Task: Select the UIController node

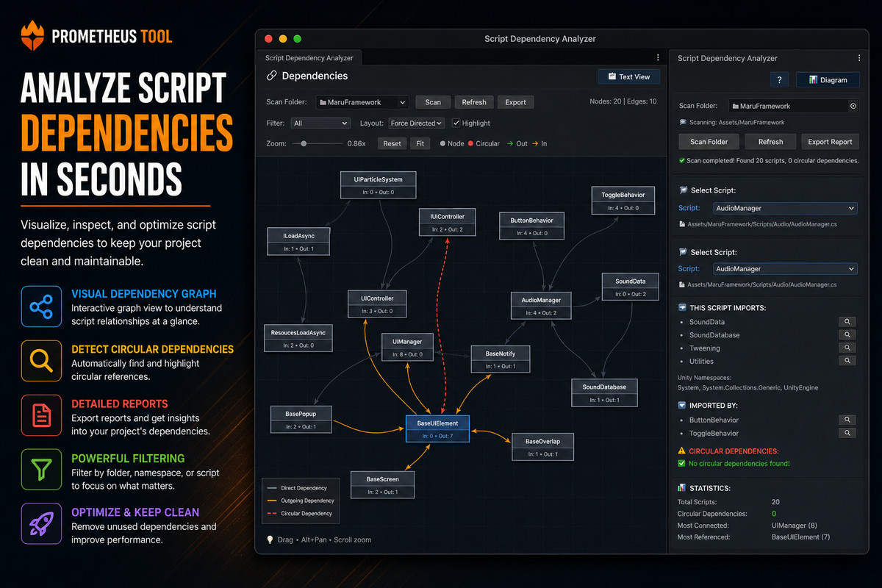Action: (377, 304)
